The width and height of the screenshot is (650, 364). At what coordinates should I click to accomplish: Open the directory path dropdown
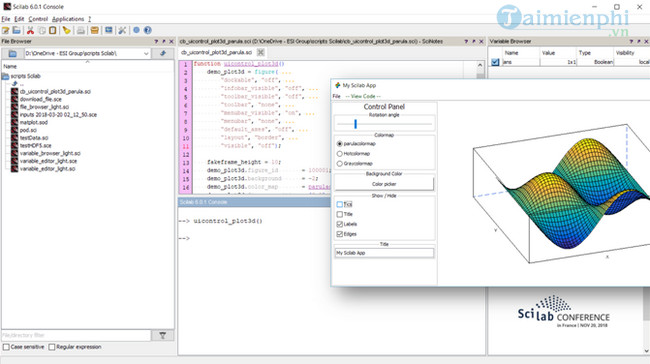coord(146,53)
